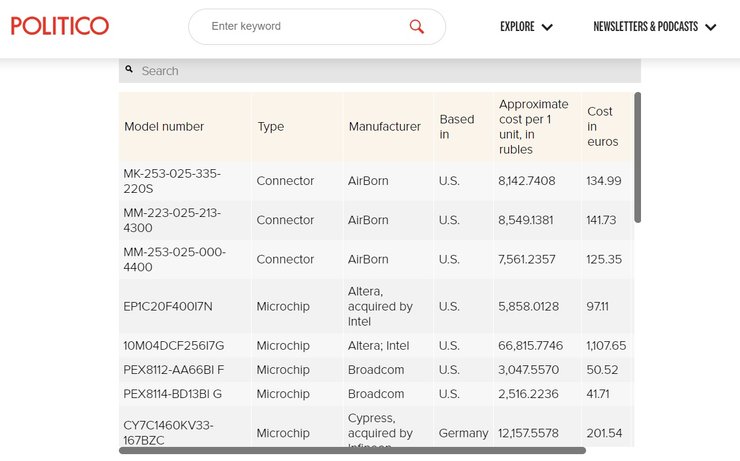Focus the table Search input box
The height and width of the screenshot is (461, 740).
point(385,71)
